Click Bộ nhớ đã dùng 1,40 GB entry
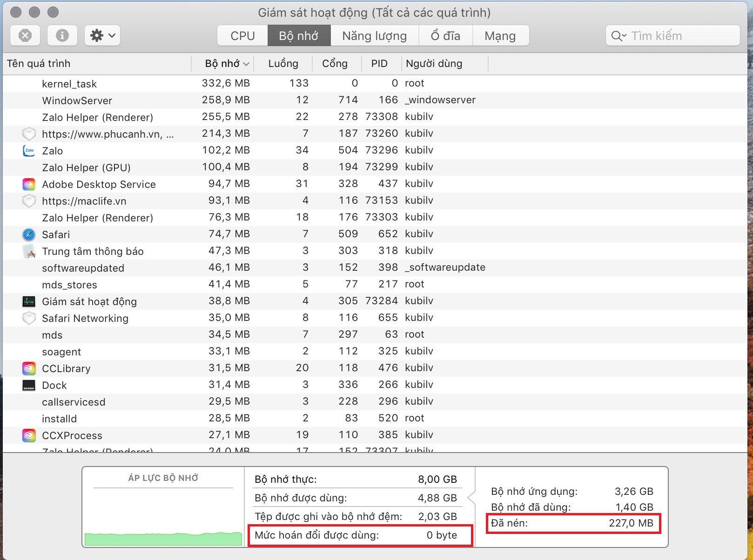 (572, 507)
